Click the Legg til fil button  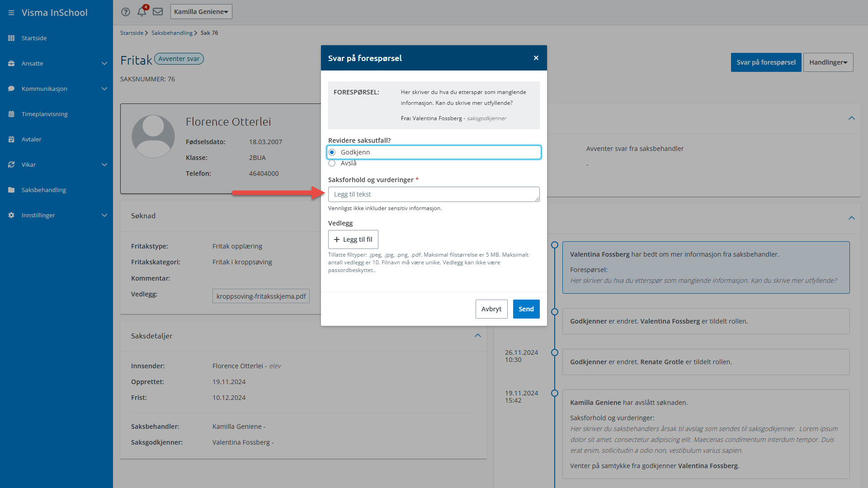click(x=353, y=239)
